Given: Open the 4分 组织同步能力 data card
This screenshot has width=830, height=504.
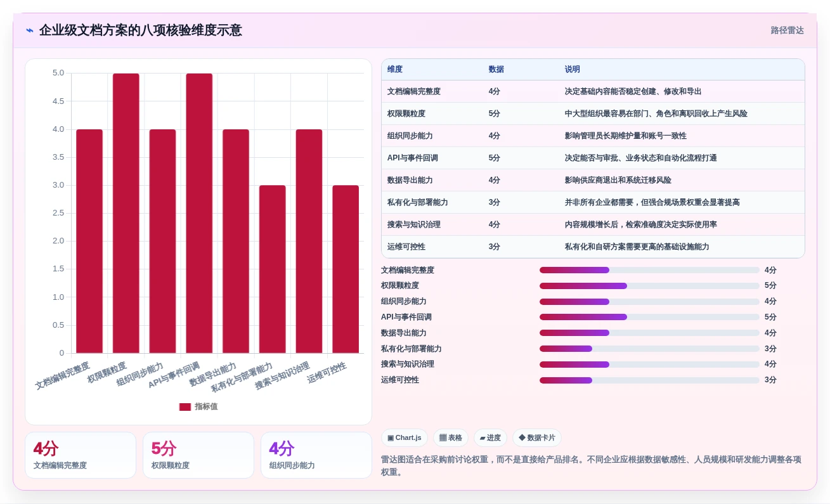Looking at the screenshot, I should (x=316, y=455).
